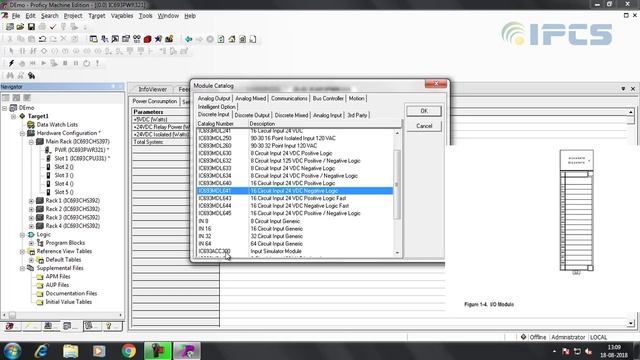The width and height of the screenshot is (640, 360).
Task: Switch to Discrete Output tab in Module Catalog
Action: (252, 115)
